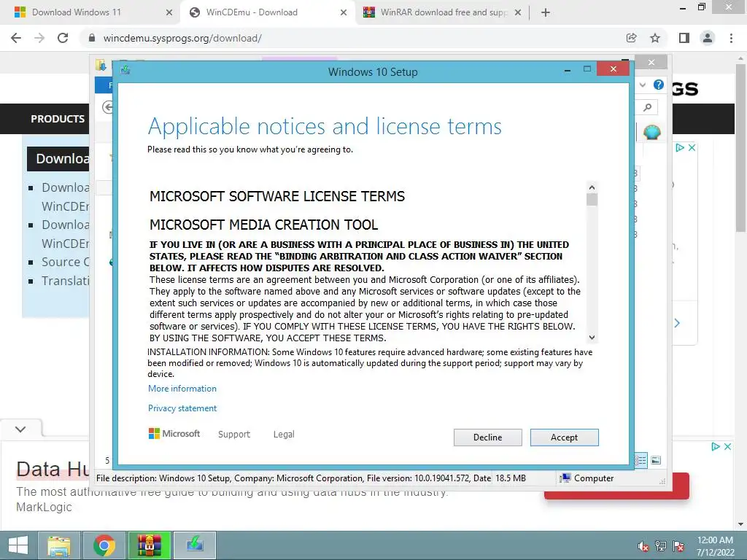Open a new Chrome tab
747x560 pixels.
pos(546,12)
